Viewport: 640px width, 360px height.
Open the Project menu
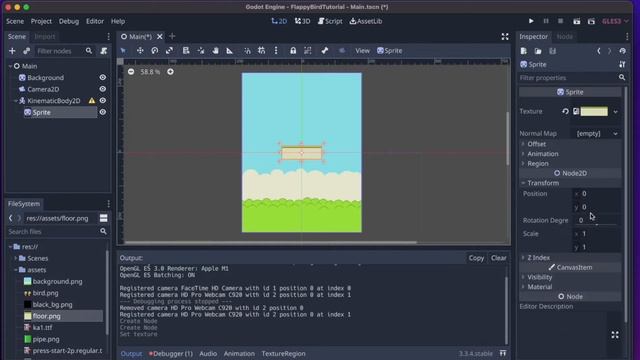pos(41,21)
